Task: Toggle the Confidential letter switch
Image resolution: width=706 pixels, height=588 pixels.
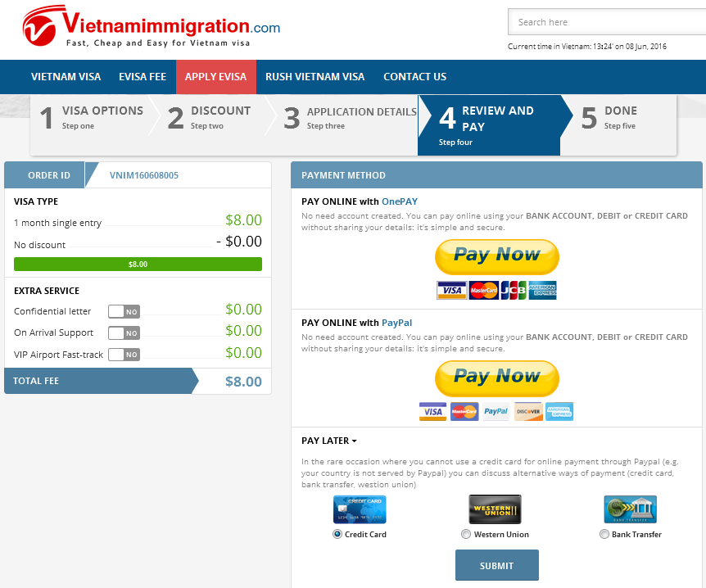Action: (124, 311)
